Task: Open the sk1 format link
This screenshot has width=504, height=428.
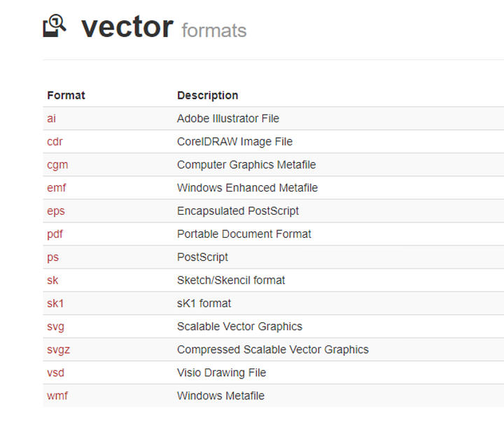Action: 55,303
